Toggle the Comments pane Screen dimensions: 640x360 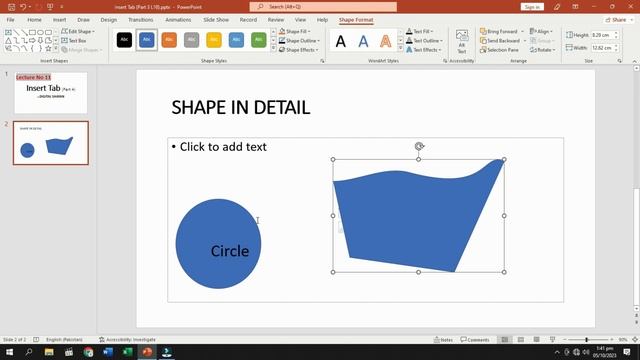[474, 340]
